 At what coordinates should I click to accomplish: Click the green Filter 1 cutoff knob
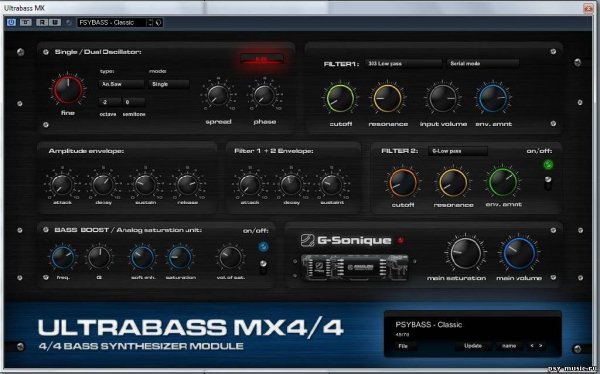click(x=340, y=99)
